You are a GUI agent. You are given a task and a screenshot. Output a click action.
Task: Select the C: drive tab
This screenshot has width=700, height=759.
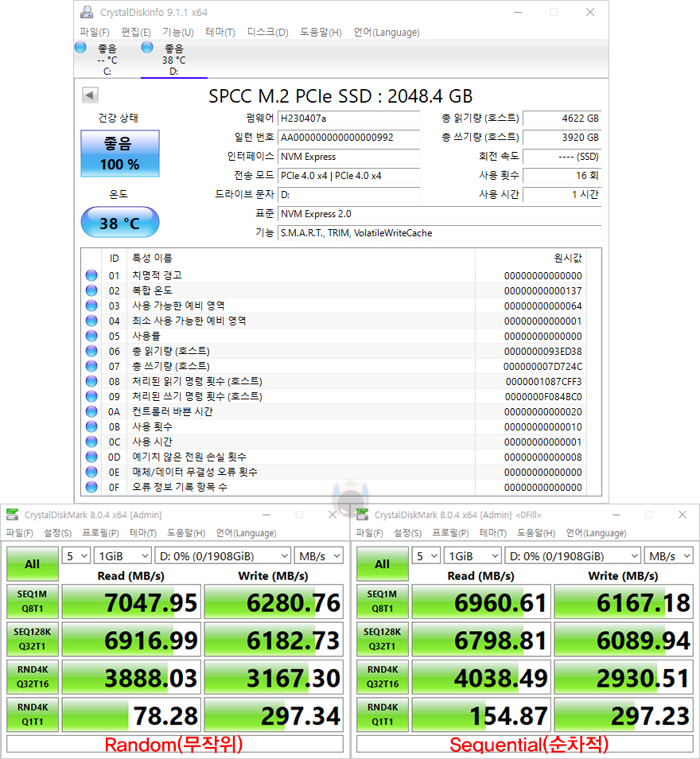point(107,60)
